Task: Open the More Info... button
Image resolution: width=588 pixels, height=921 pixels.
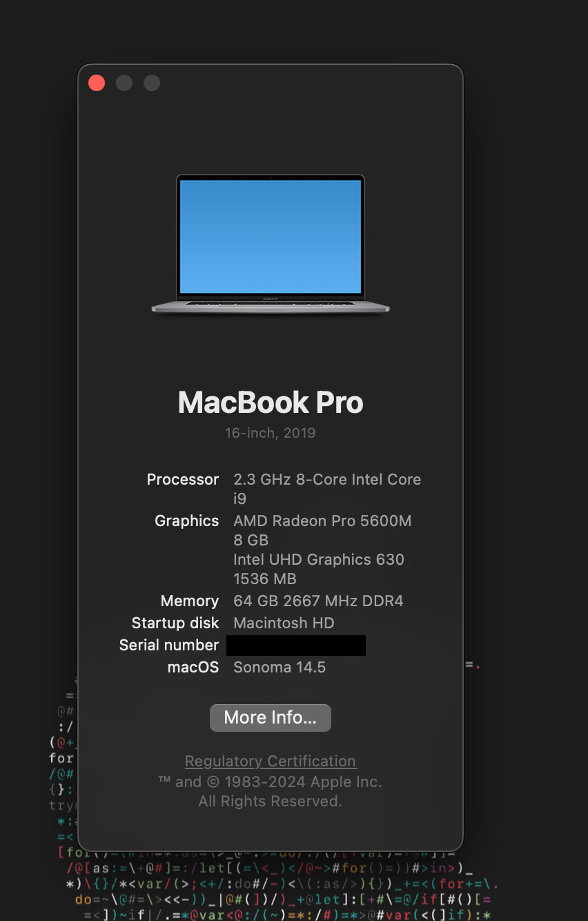Action: coord(271,717)
